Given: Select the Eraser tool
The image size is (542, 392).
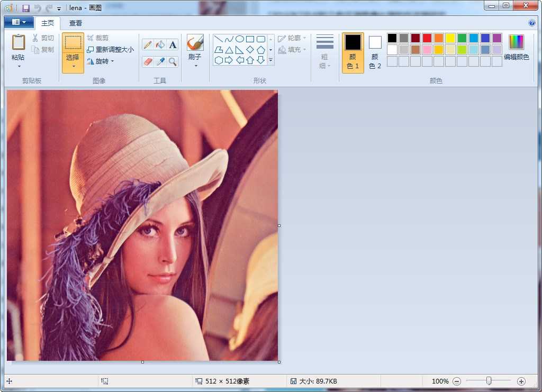Looking at the screenshot, I should pyautogui.click(x=148, y=62).
